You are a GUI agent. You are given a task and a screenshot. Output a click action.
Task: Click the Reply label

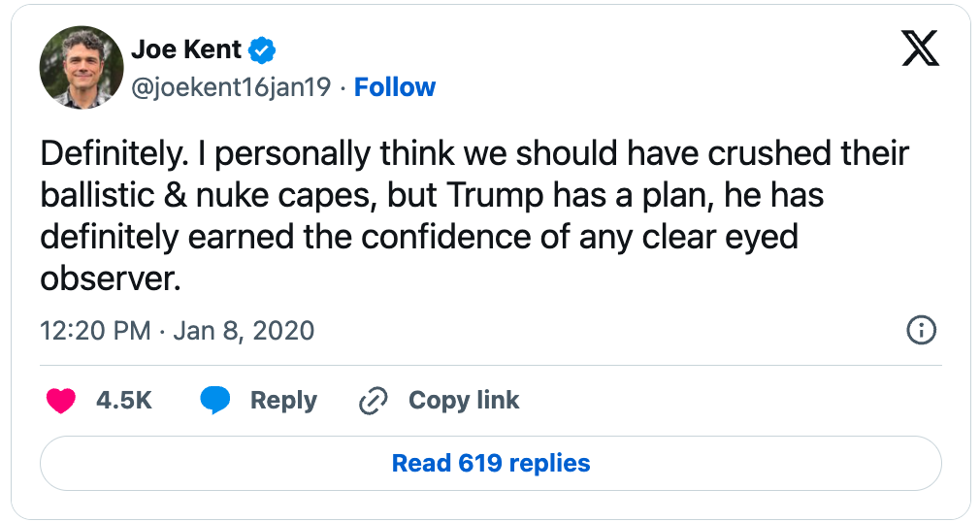pyautogui.click(x=283, y=401)
